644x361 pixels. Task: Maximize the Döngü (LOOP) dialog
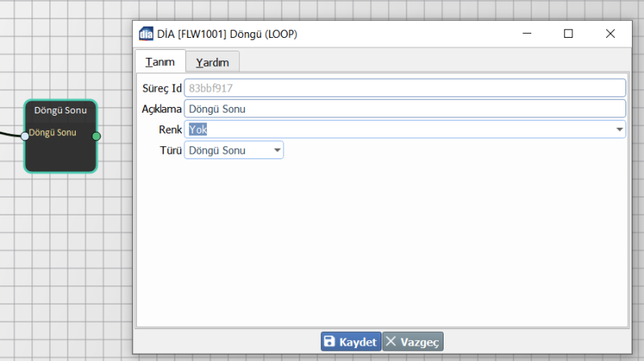(x=568, y=34)
